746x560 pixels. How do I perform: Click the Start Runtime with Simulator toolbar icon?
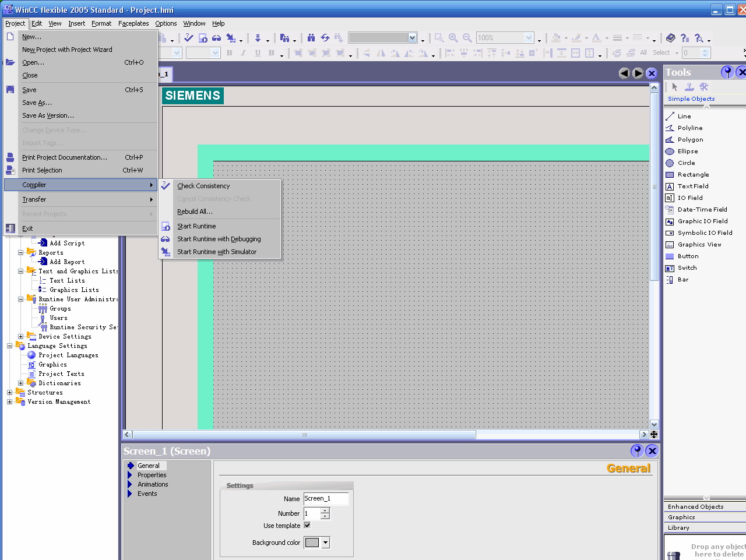pos(231,38)
